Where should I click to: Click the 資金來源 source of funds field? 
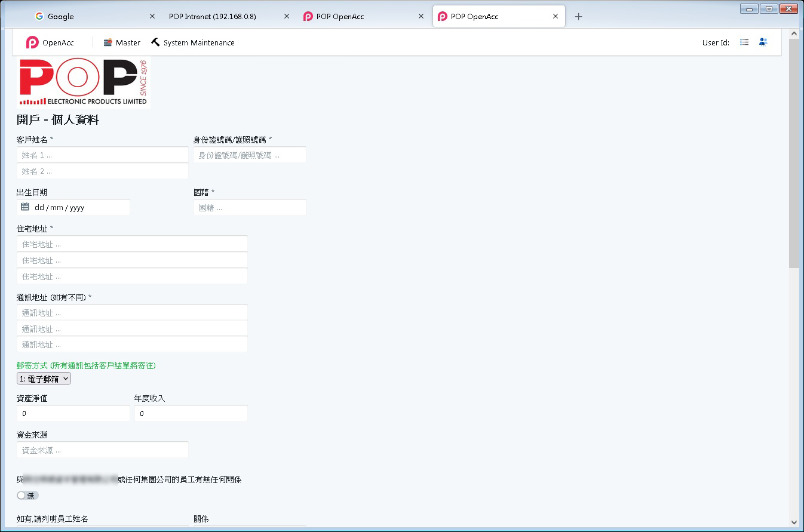tap(103, 450)
